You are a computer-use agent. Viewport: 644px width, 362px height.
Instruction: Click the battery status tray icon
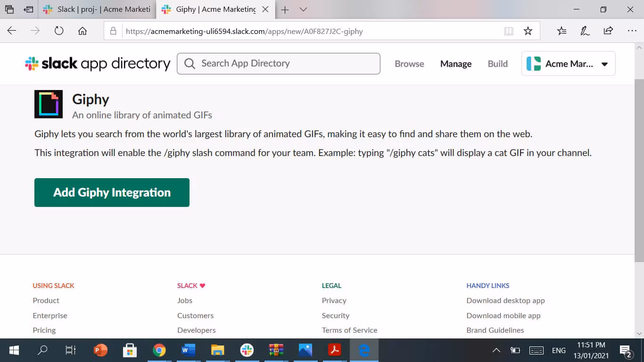515,350
